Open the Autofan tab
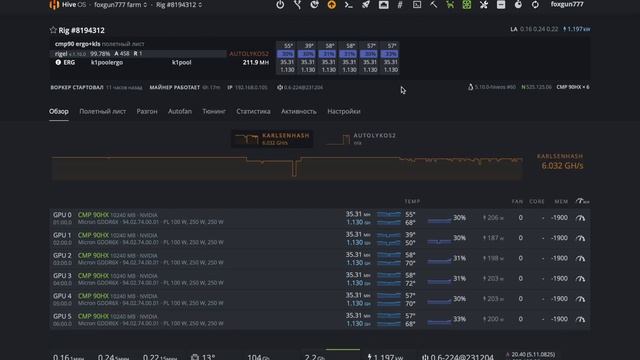The image size is (640, 360). click(x=180, y=111)
